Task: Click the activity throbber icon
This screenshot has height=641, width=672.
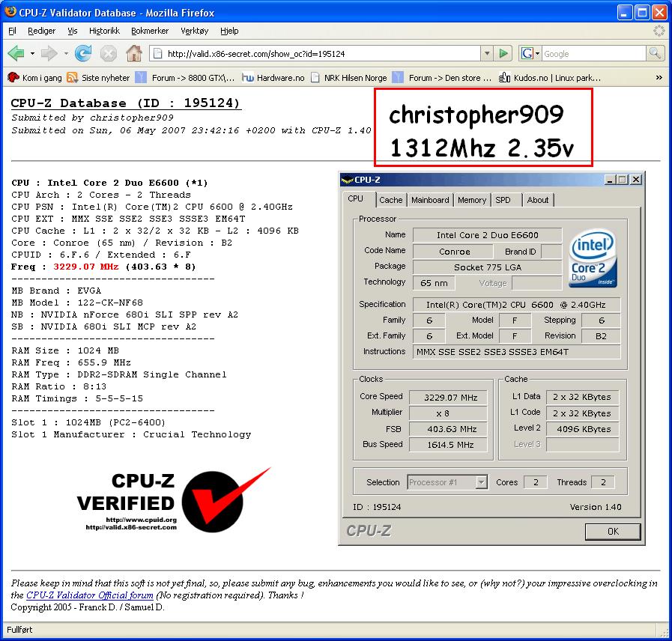Action: (659, 31)
